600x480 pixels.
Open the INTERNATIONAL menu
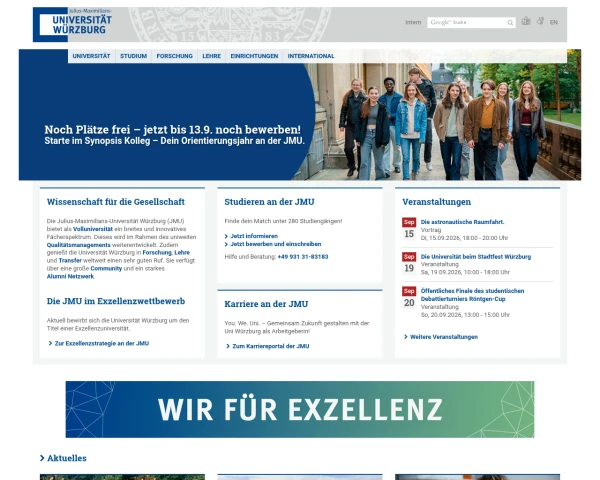point(311,56)
